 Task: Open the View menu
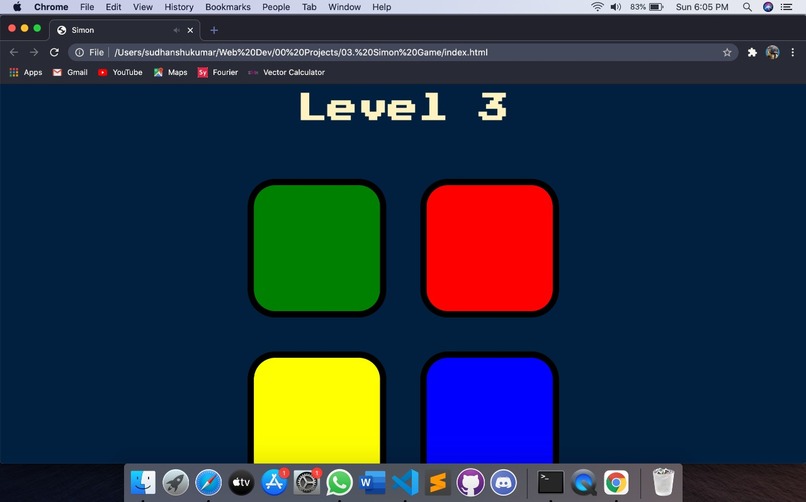pyautogui.click(x=142, y=7)
